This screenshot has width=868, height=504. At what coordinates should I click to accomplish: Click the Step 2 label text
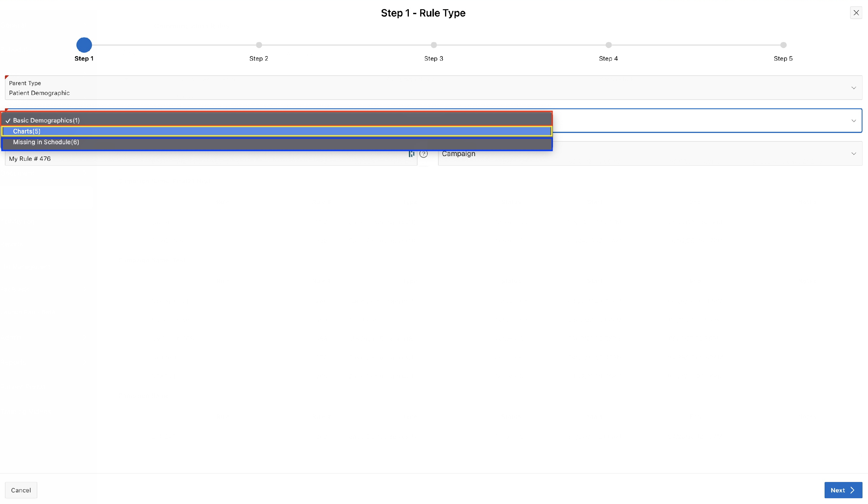tap(259, 59)
